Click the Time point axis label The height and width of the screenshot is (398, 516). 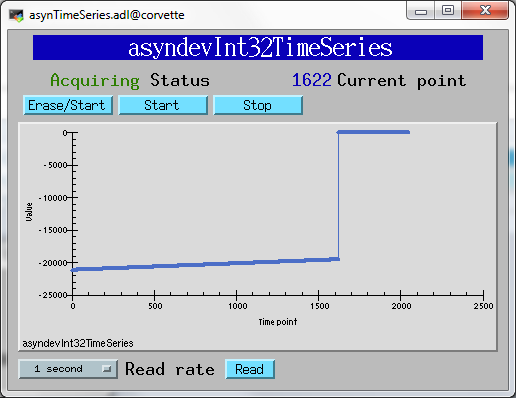pos(278,322)
